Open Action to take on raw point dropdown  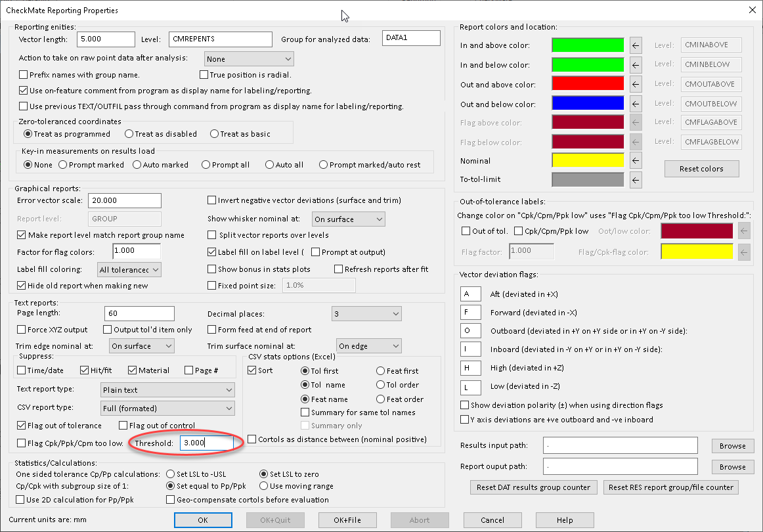tap(249, 59)
